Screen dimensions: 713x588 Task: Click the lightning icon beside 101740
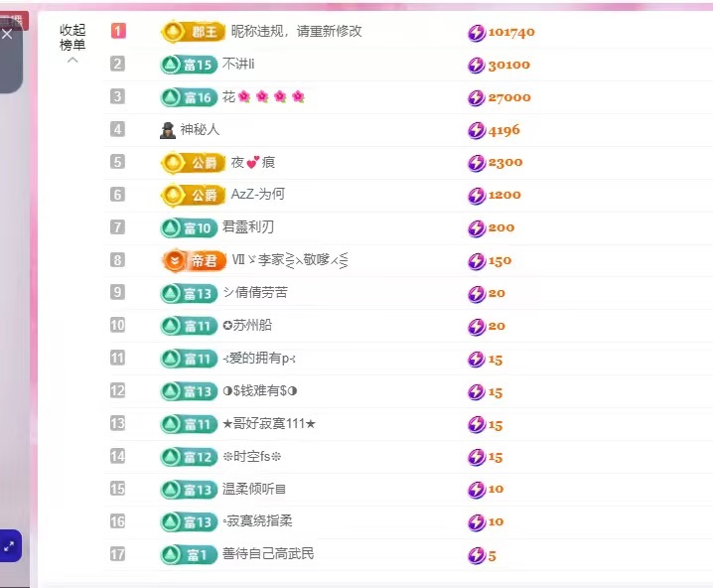tap(477, 32)
